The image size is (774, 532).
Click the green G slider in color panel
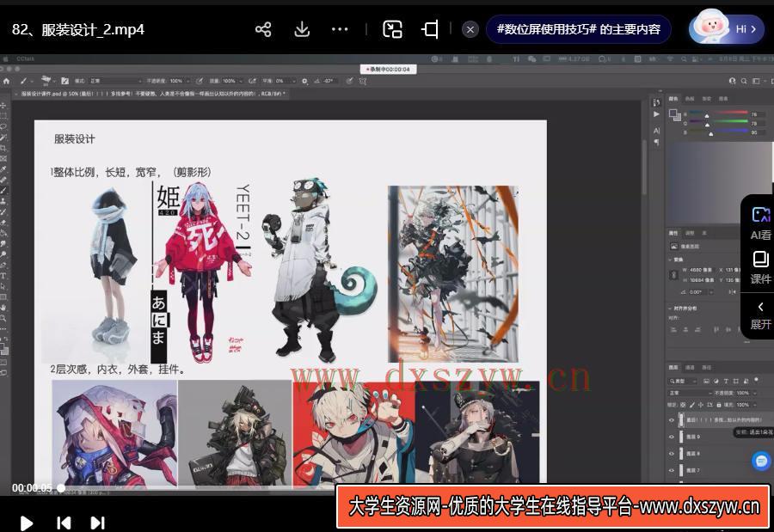coord(719,123)
